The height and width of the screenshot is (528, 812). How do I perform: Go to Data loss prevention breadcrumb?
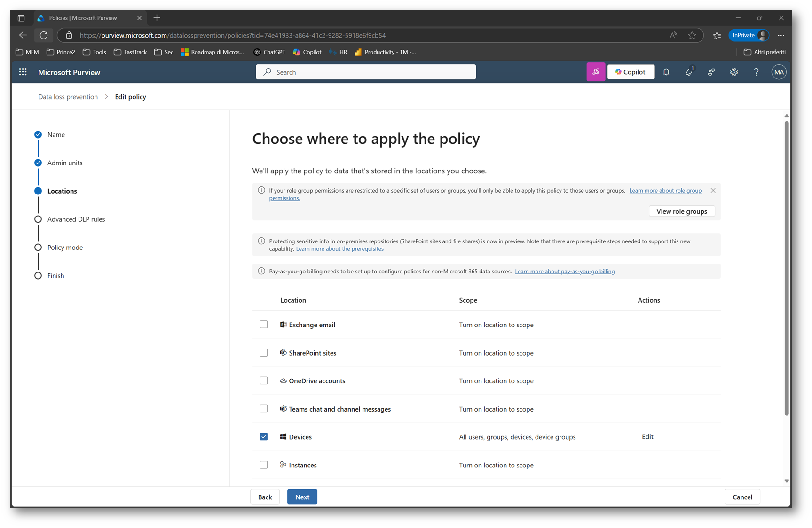click(x=68, y=97)
